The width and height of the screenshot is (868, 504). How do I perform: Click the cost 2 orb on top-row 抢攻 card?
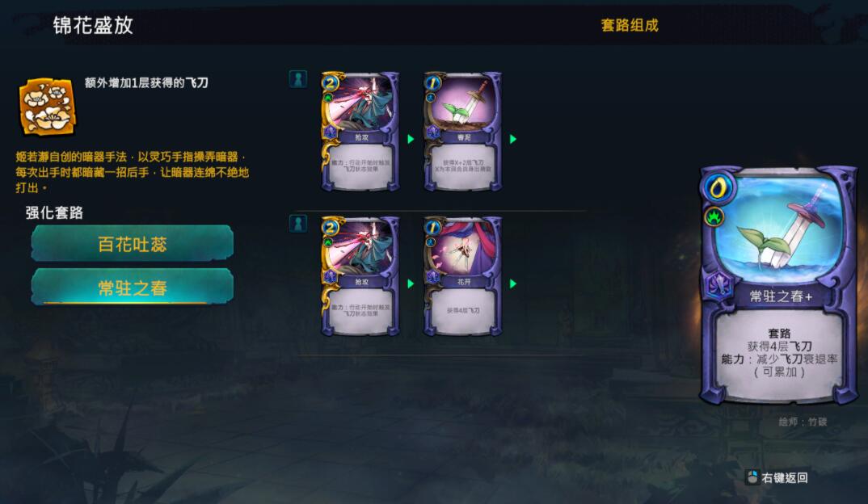(330, 83)
